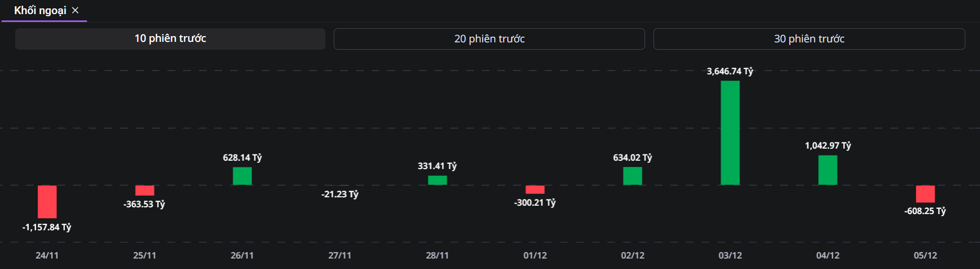Select the 05/12 date axis label
980x269 pixels.
point(925,255)
